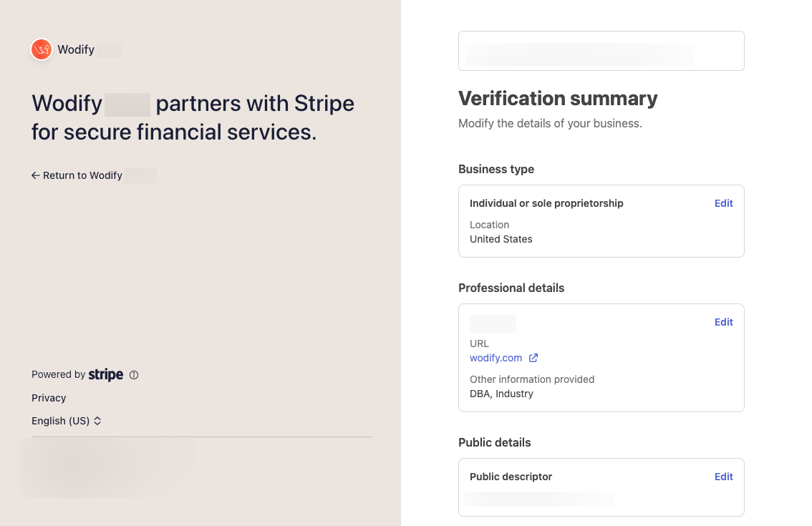This screenshot has width=812, height=526.
Task: Open the English (US) language selector
Action: tap(61, 421)
